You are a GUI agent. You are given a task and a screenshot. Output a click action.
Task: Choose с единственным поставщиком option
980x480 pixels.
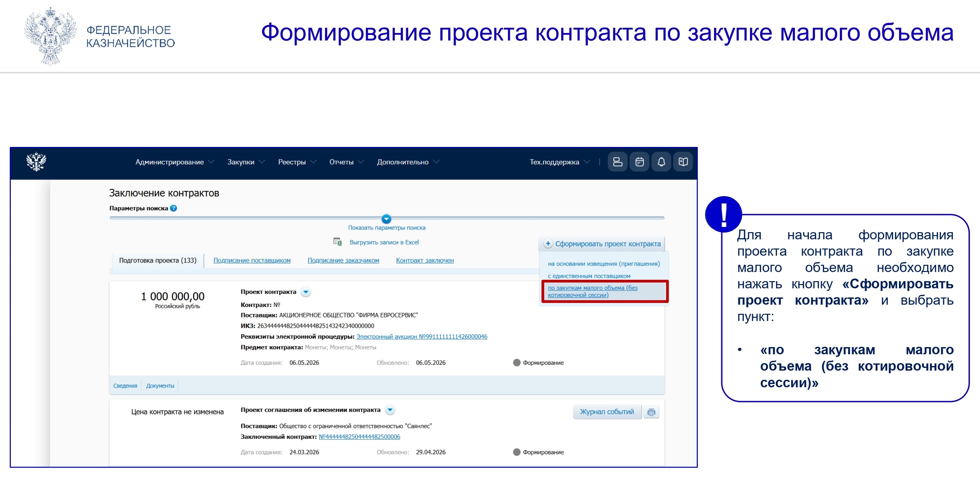click(x=589, y=276)
